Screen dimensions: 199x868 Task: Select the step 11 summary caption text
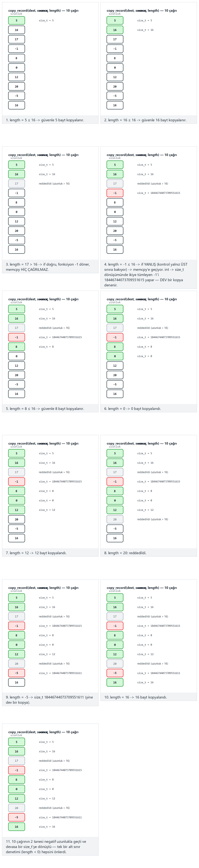(x=46, y=846)
